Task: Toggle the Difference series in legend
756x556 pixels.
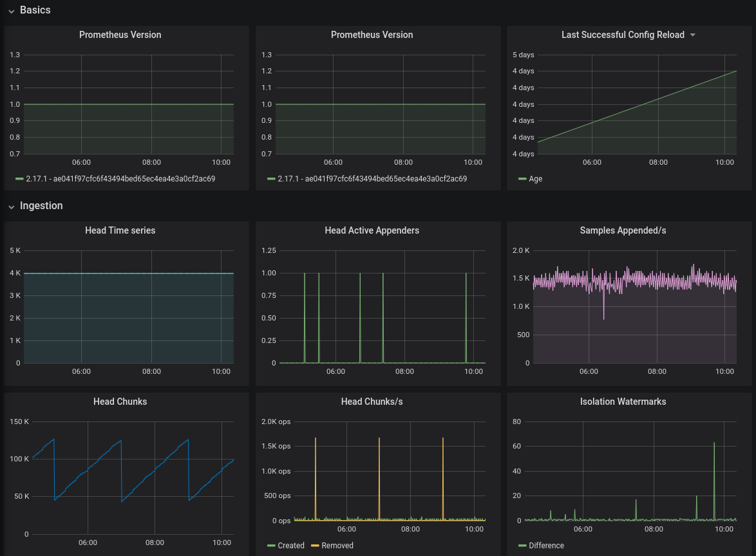Action: tap(546, 546)
